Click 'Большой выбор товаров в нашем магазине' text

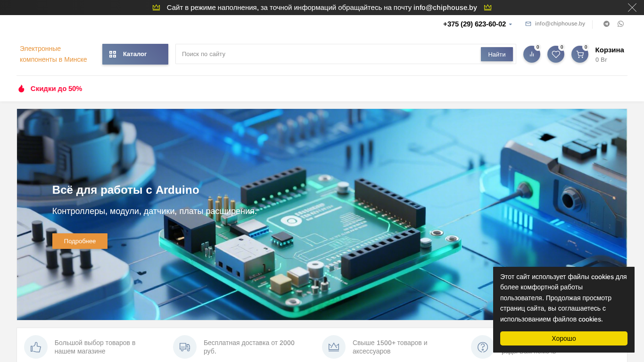click(95, 347)
